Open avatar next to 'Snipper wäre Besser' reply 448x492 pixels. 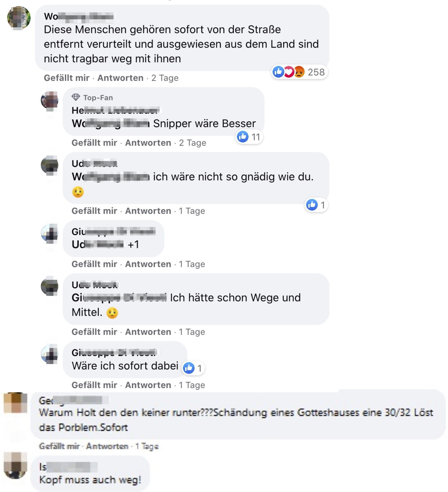click(49, 100)
